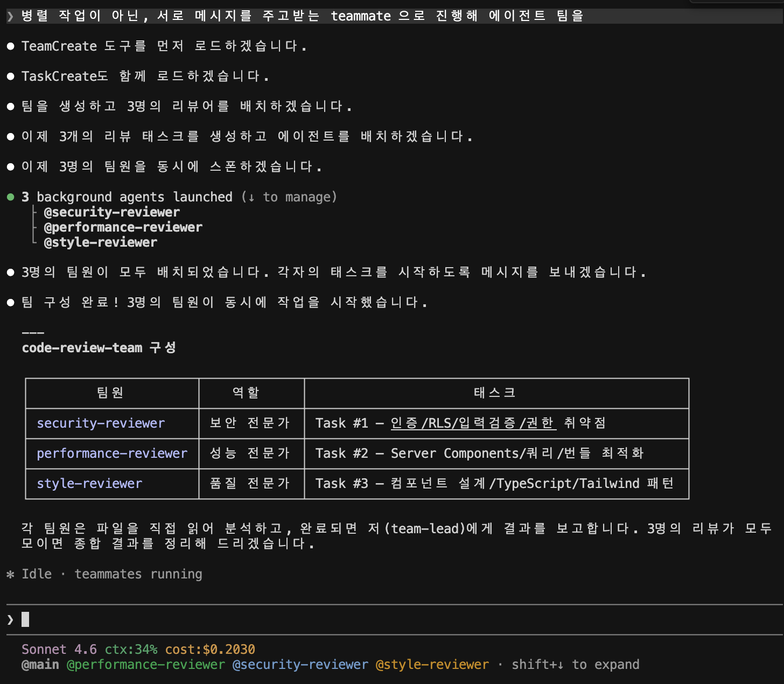This screenshot has width=784, height=684.
Task: Click the white bullet beside 'TeamCreate' line
Action: 10,46
